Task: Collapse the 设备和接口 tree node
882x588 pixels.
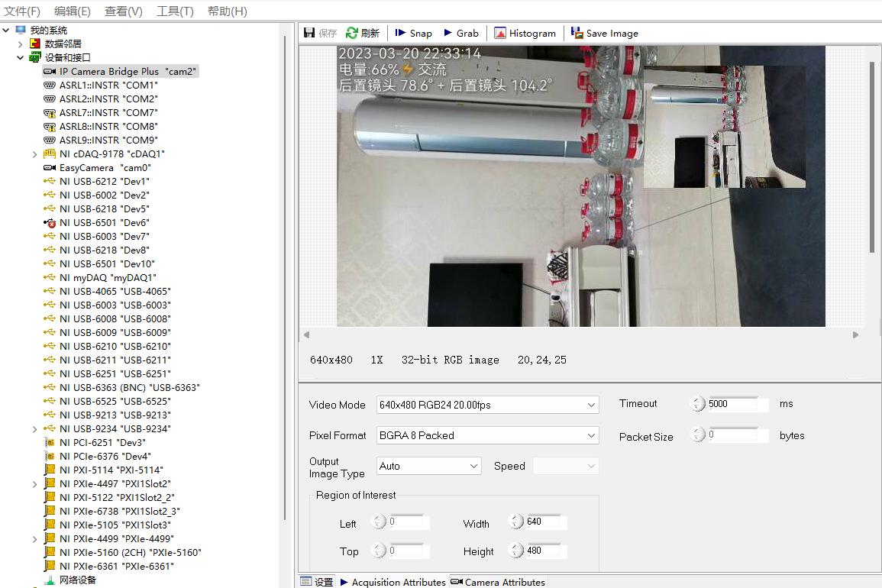Action: (x=21, y=57)
